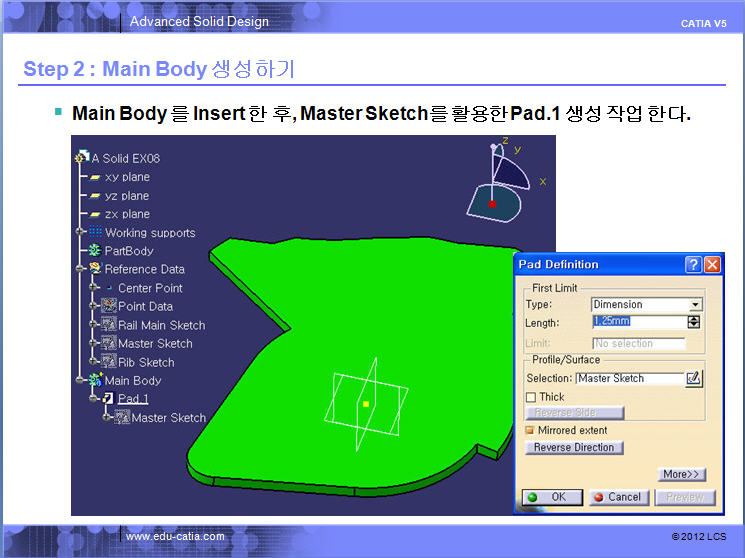Click the Length input field
Viewport: 745px width, 558px height.
(x=637, y=322)
